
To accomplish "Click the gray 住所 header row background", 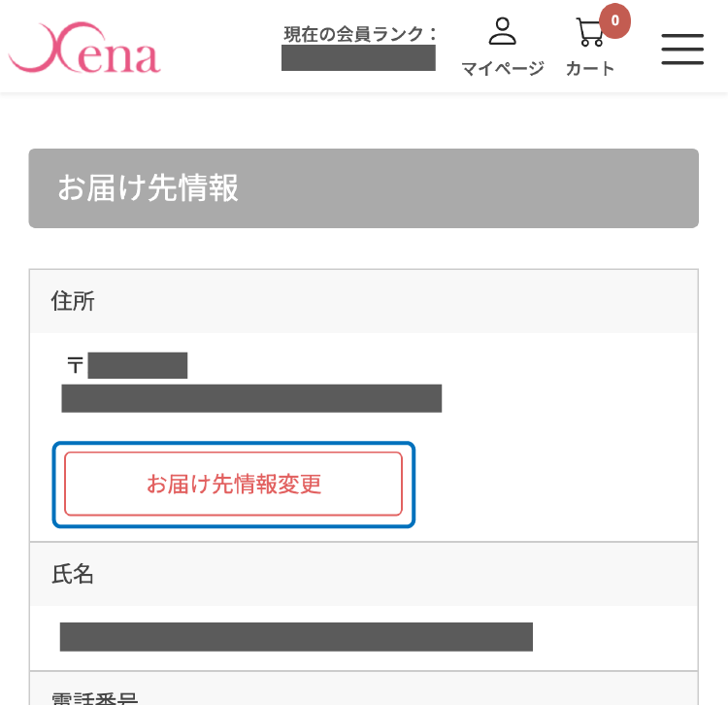I will [388, 302].
